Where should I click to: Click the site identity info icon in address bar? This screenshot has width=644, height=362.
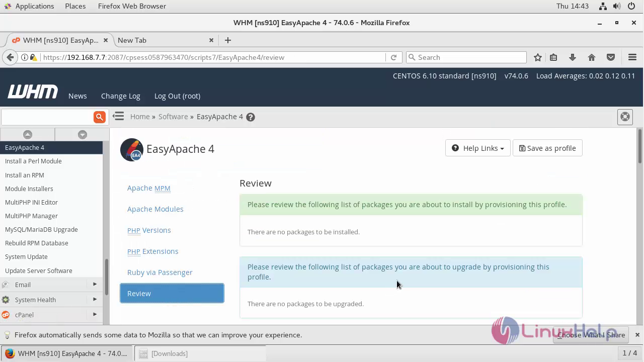point(24,57)
